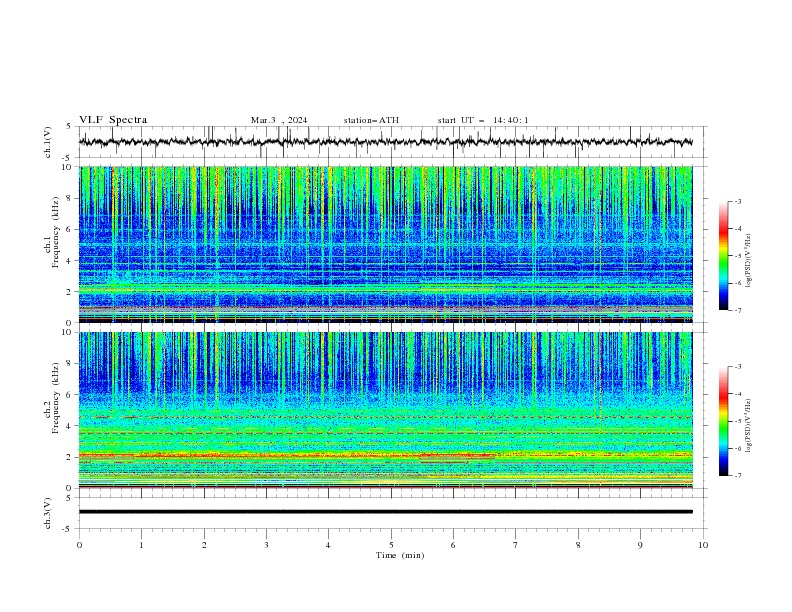Select the "Mar.3 , 2024" date label
Image resolution: width=792 pixels, height=612 pixels.
279,120
